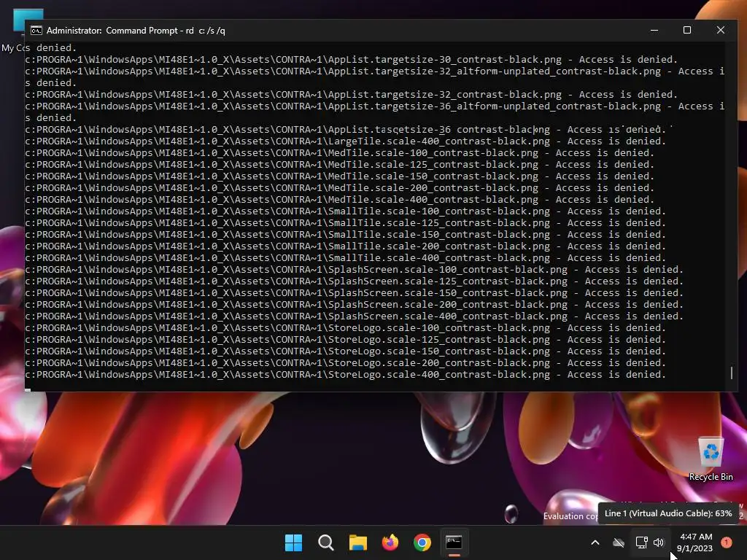
Task: Click the LargeTile.scale-400_contrast-black.png line
Action: click(345, 141)
